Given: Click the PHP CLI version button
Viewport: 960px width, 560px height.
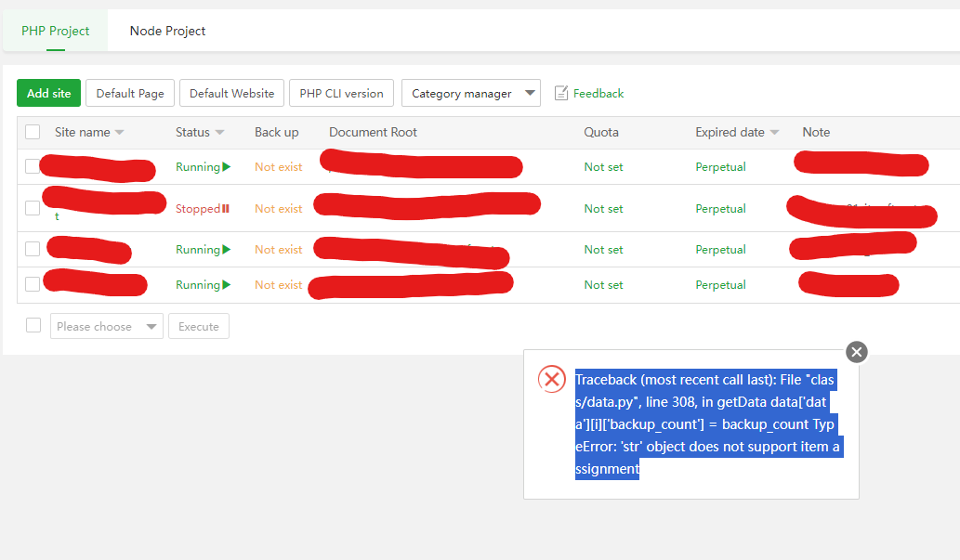Looking at the screenshot, I should coord(341,93).
